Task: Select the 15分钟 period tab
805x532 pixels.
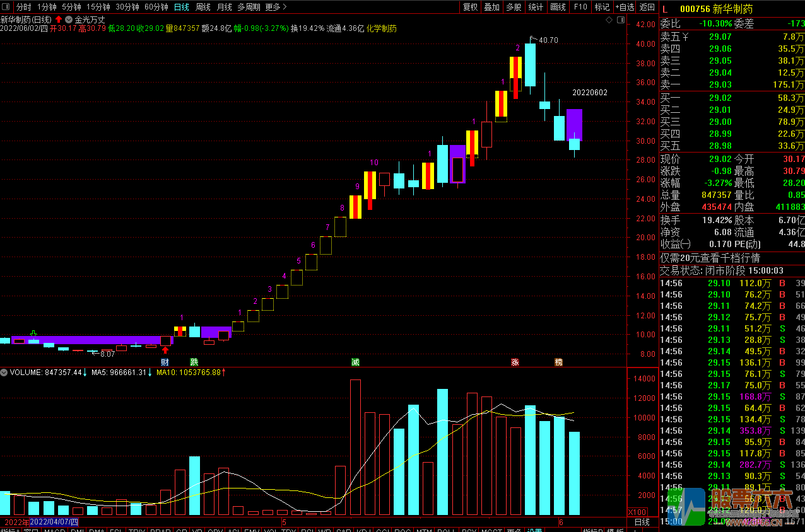Action: coord(98,7)
